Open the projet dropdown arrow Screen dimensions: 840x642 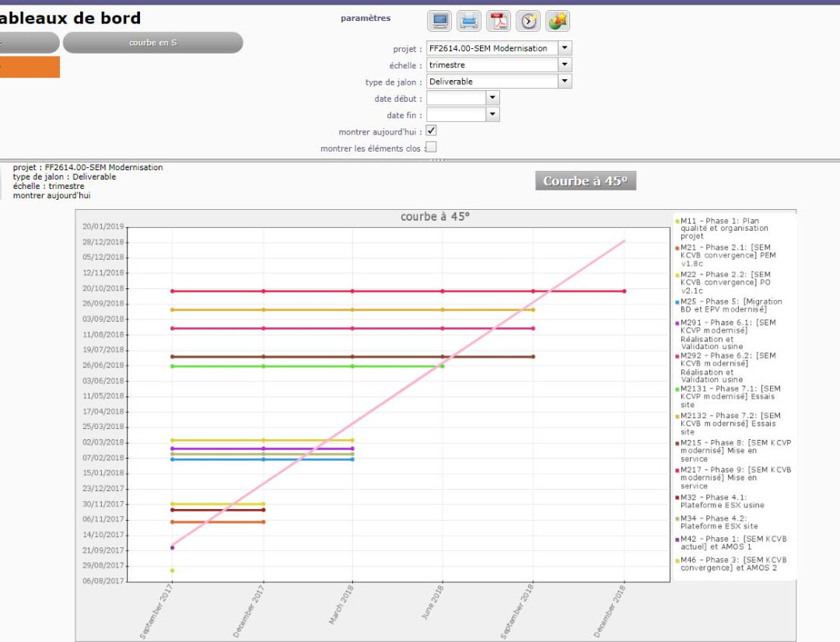pos(565,48)
